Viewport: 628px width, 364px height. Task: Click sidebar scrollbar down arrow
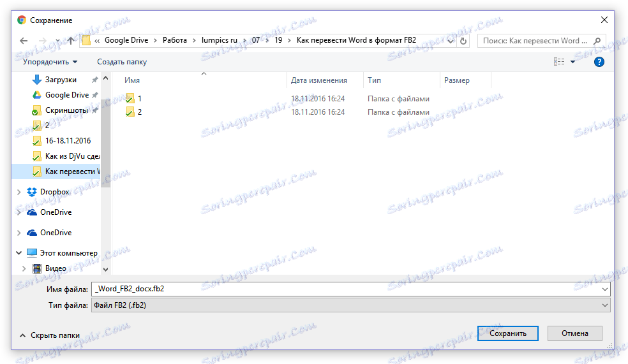tap(106, 269)
